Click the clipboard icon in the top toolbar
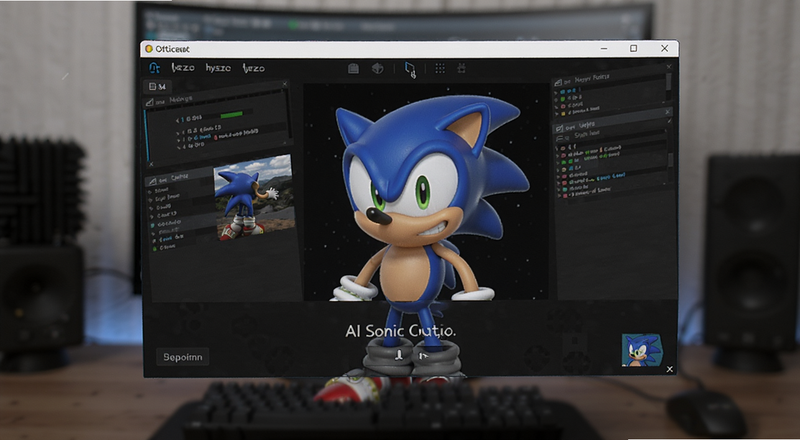 tap(353, 68)
